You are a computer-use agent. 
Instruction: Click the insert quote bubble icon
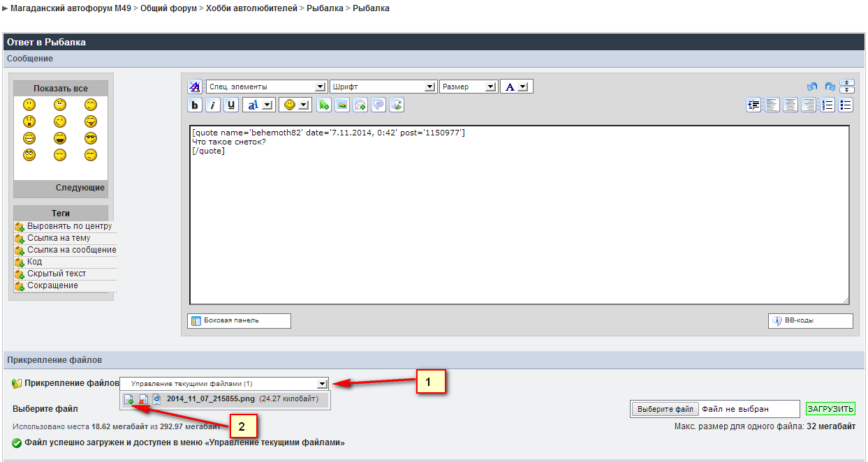click(378, 105)
